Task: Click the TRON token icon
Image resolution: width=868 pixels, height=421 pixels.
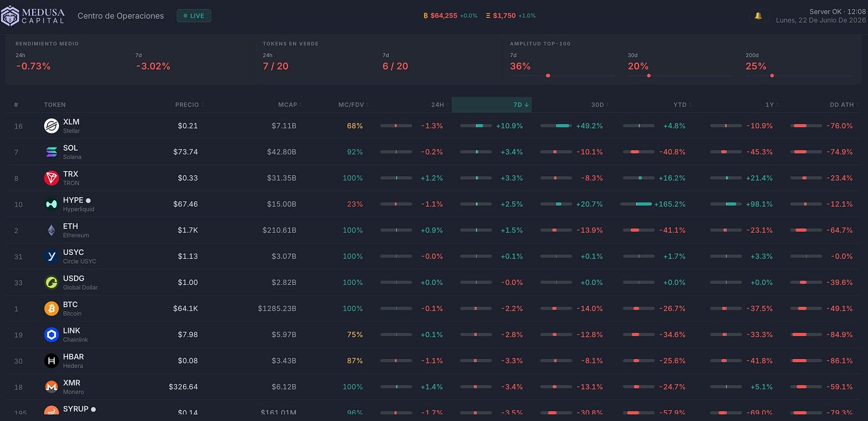Action: click(x=51, y=178)
